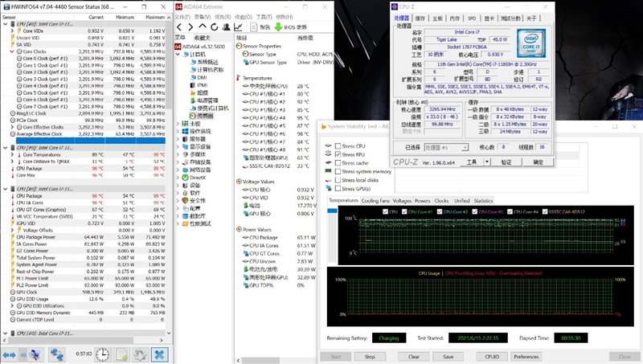
Task: Open 处理器 #1 selection dropdown in CPU-Z
Action: (465, 148)
